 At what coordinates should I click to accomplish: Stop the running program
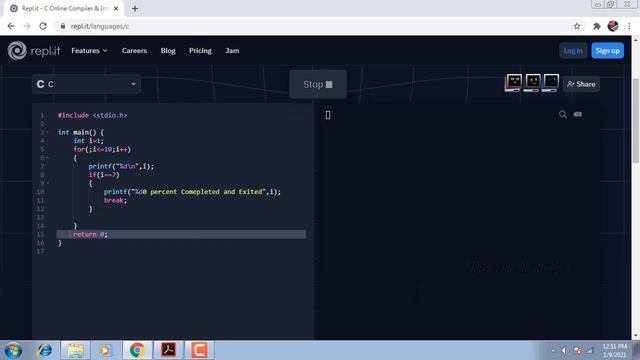(318, 84)
